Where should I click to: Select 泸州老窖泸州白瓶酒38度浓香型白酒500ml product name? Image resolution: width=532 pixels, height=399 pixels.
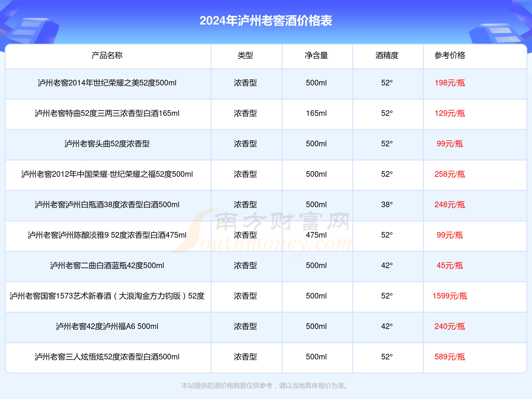[107, 205]
